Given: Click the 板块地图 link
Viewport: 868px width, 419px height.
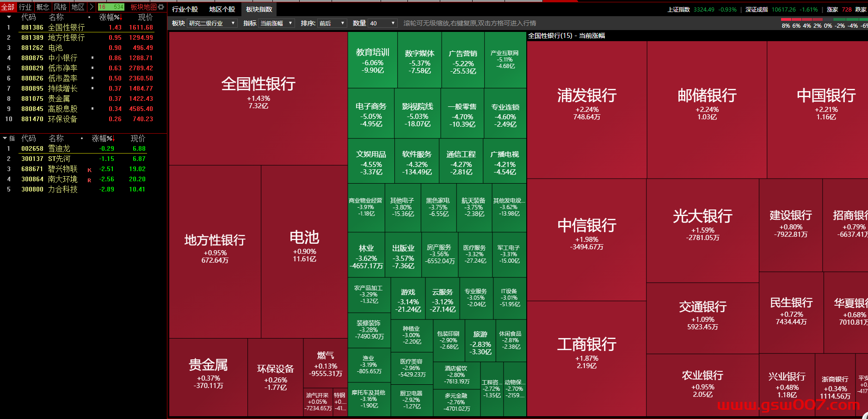Looking at the screenshot, I should point(143,7).
